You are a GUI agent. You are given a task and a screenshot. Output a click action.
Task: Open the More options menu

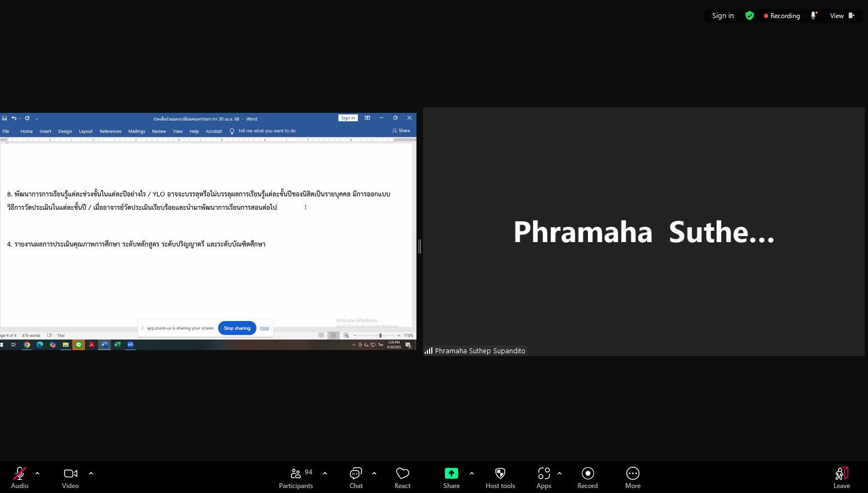coord(633,477)
